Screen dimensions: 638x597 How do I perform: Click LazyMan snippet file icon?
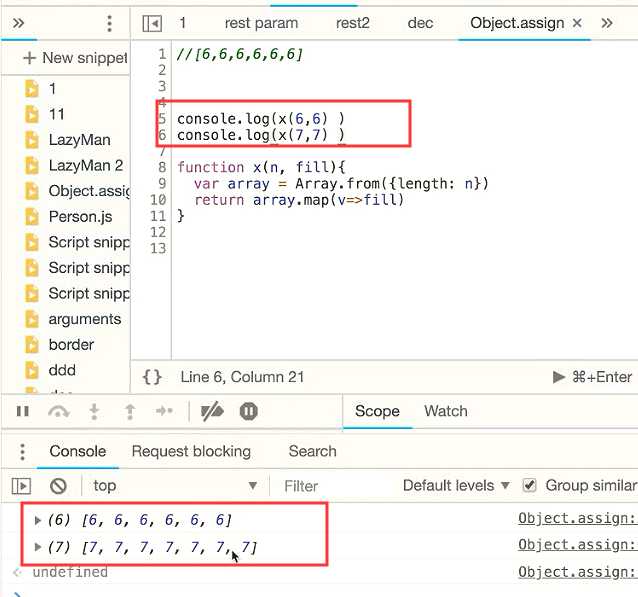click(32, 140)
